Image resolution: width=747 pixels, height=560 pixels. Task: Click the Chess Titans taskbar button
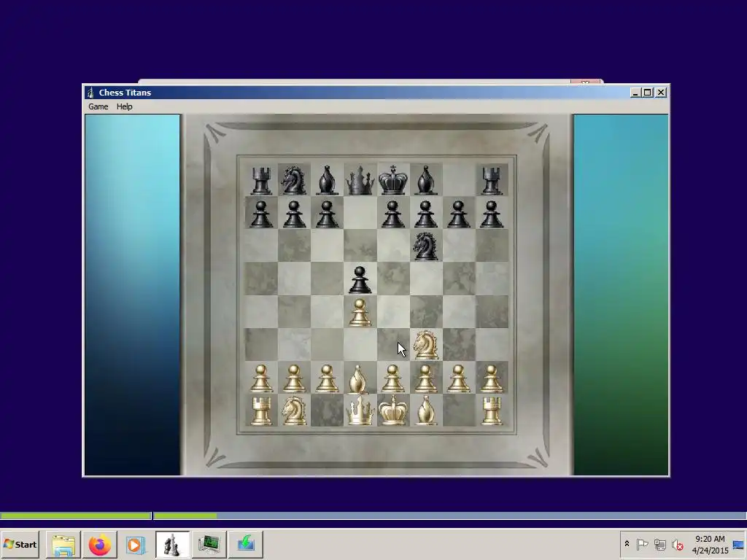(x=172, y=544)
